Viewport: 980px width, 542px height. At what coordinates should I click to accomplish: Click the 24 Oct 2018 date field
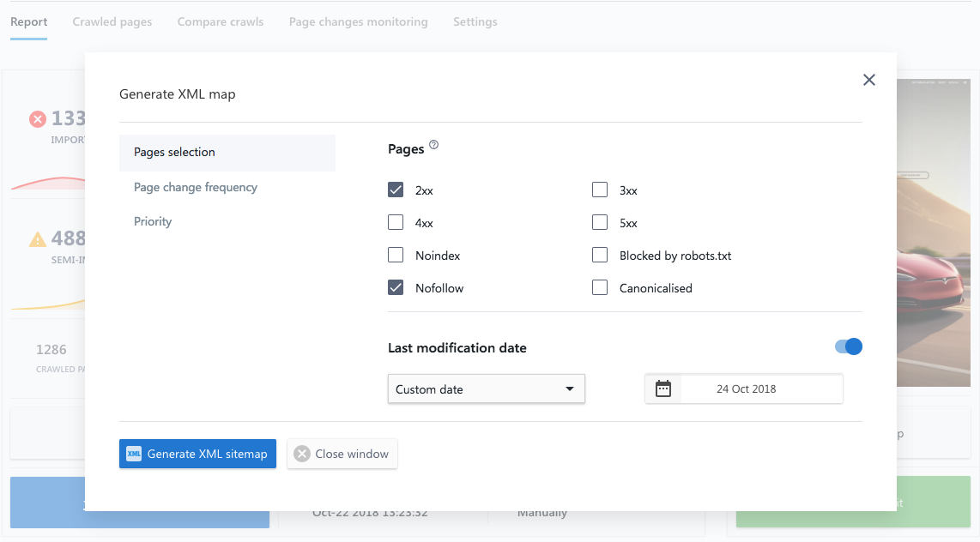coord(746,388)
